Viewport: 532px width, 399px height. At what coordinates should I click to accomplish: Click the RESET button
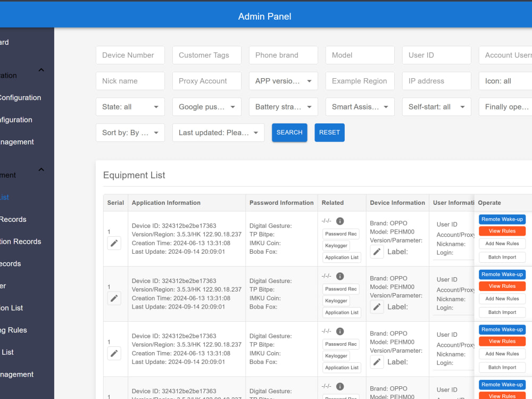329,132
